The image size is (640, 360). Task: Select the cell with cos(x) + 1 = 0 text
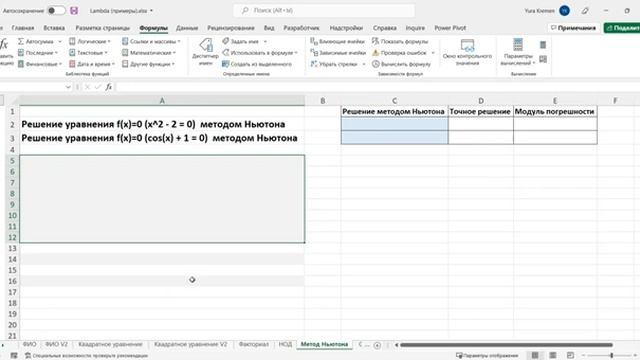coord(162,138)
